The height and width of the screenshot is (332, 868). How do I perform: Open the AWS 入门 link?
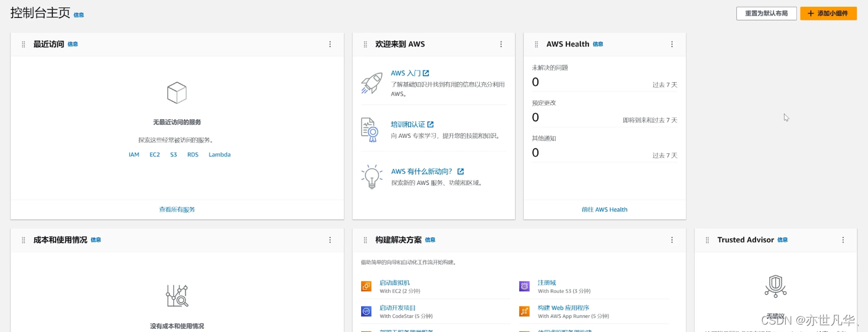tap(406, 73)
